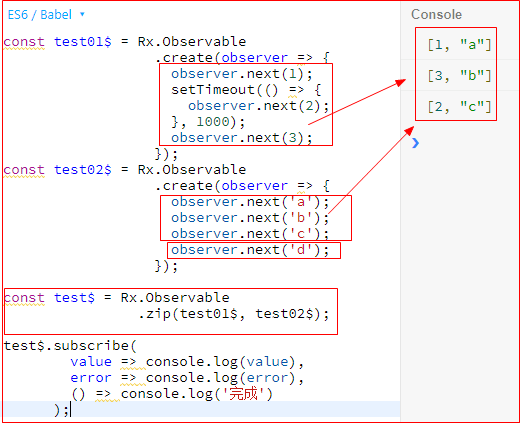The image size is (520, 423).
Task: Click the line const test$ = Rx.Observable
Action: (x=116, y=298)
